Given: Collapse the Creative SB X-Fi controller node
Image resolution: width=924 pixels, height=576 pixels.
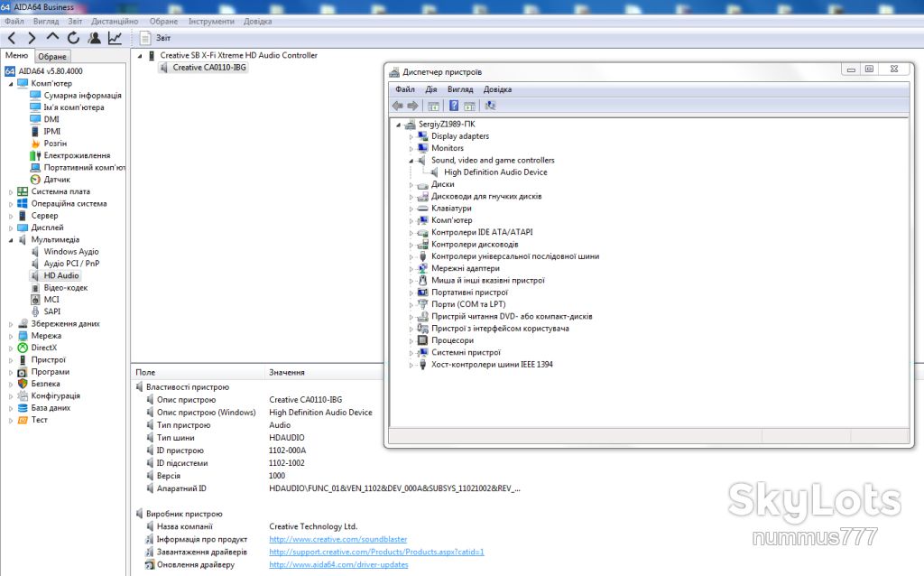Looking at the screenshot, I should point(140,56).
